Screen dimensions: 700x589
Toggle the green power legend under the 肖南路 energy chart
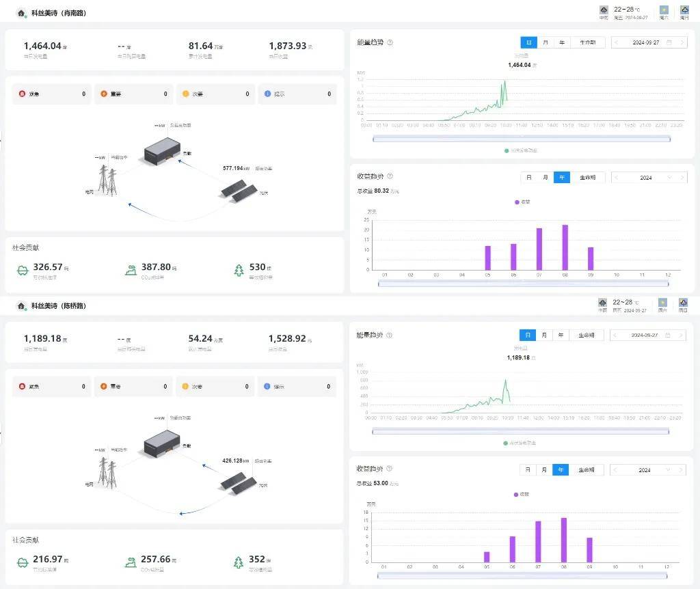[x=520, y=151]
